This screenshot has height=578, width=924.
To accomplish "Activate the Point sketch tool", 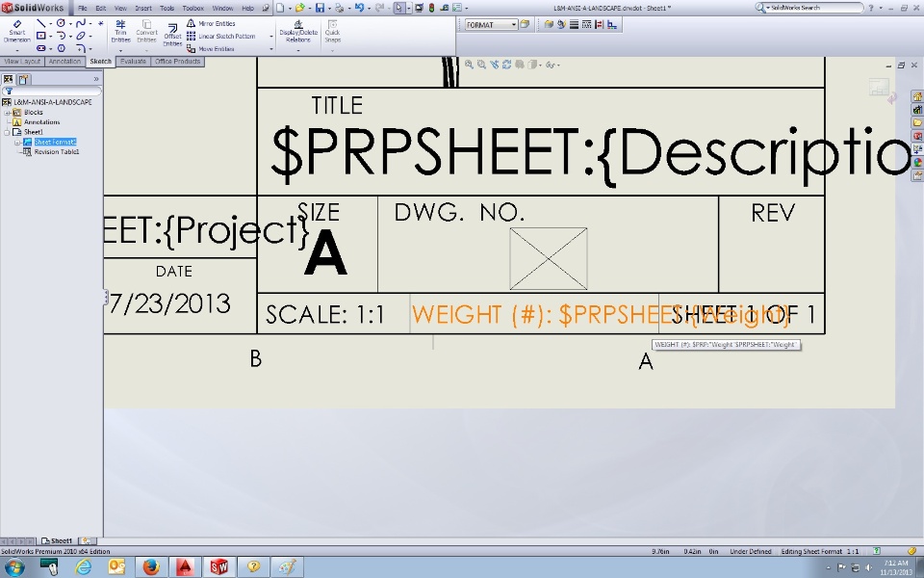I will pos(101,23).
